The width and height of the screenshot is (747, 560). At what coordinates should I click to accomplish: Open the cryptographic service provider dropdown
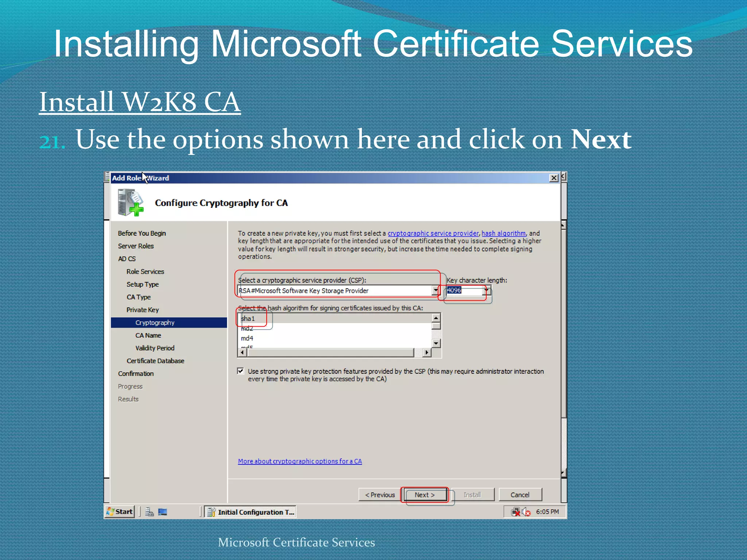tap(436, 290)
